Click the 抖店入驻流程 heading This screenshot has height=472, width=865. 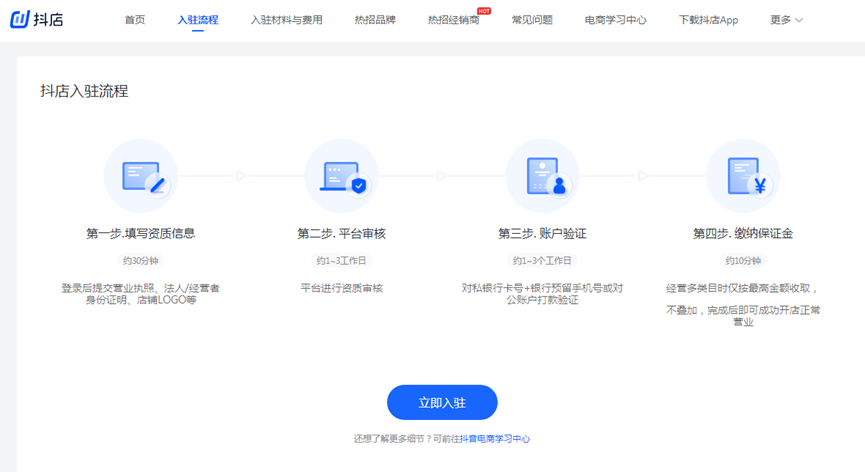click(x=84, y=91)
